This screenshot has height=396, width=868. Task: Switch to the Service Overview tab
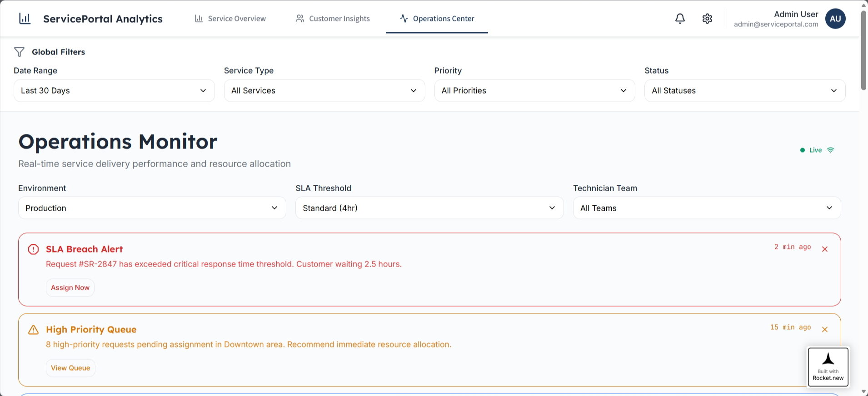point(230,19)
